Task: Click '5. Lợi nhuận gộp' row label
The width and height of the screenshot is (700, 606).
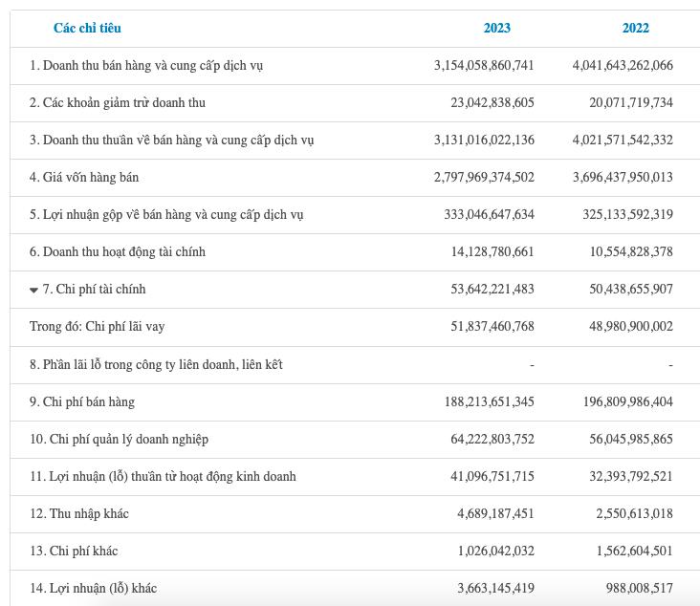Action: (x=166, y=215)
